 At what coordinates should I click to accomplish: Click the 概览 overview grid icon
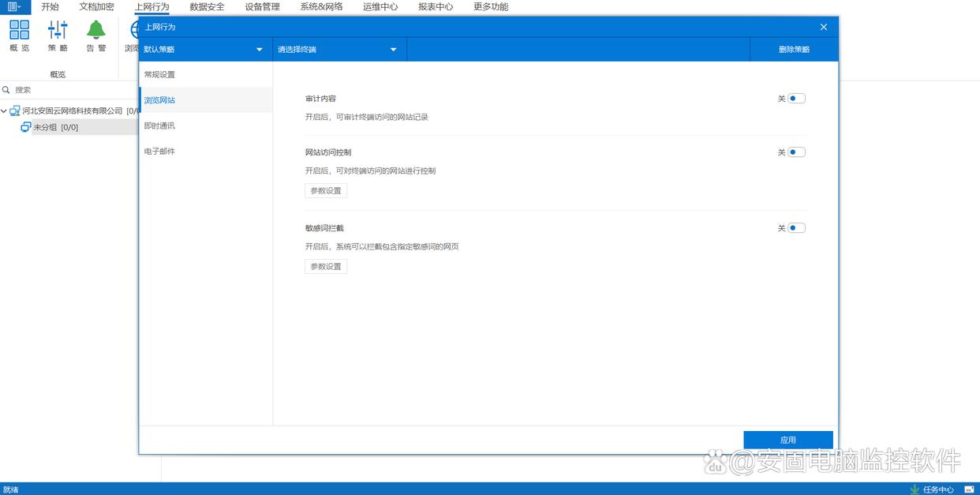[19, 30]
